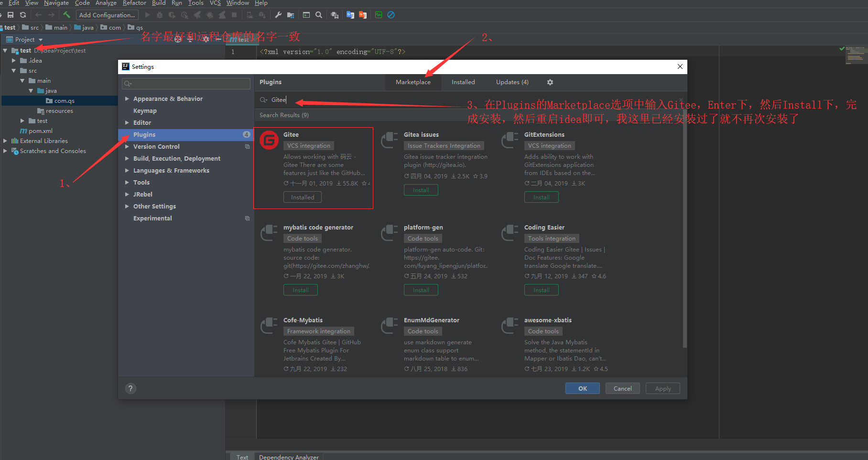Expand the Editor settings category
Screen dimensions: 868x460
127,122
